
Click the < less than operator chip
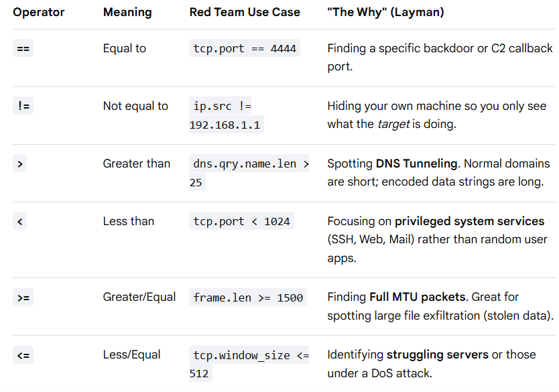20,221
